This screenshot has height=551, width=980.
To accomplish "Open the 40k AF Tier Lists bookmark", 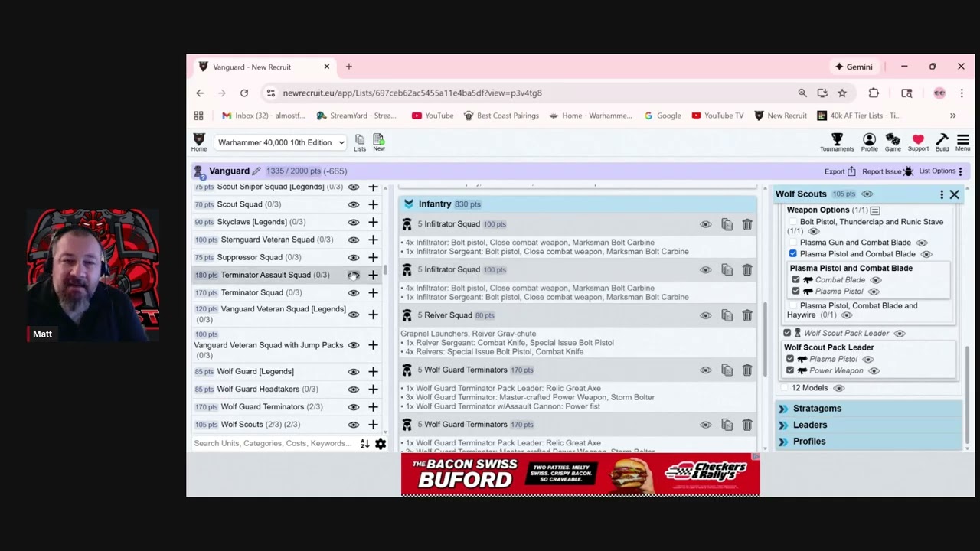I will [x=859, y=116].
